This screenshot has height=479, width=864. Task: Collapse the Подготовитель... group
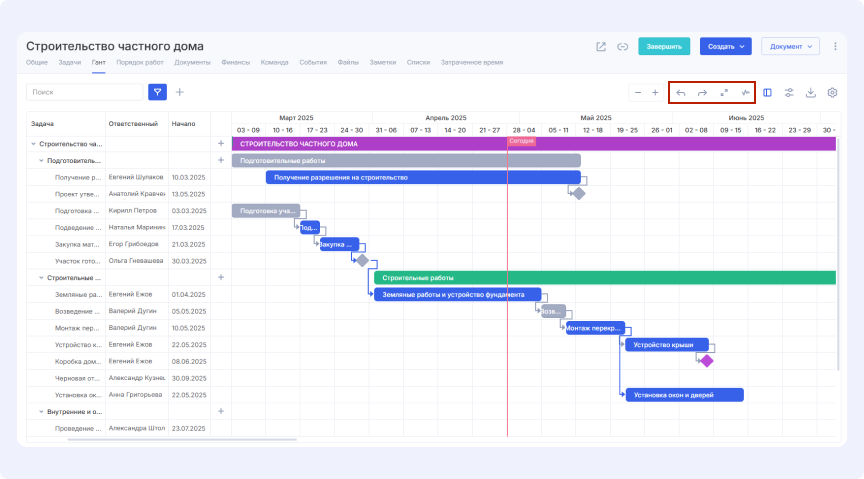pyautogui.click(x=41, y=160)
